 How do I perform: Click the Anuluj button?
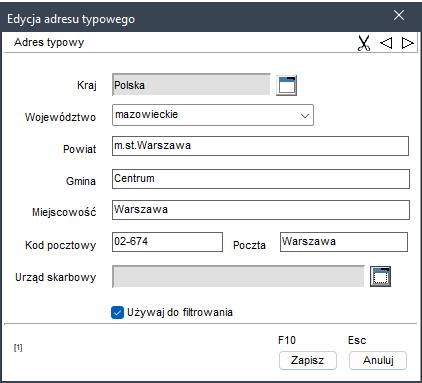378,360
